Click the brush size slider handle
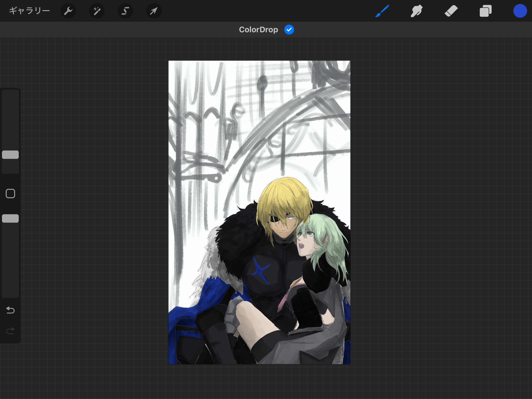The width and height of the screenshot is (532, 399). [x=10, y=155]
